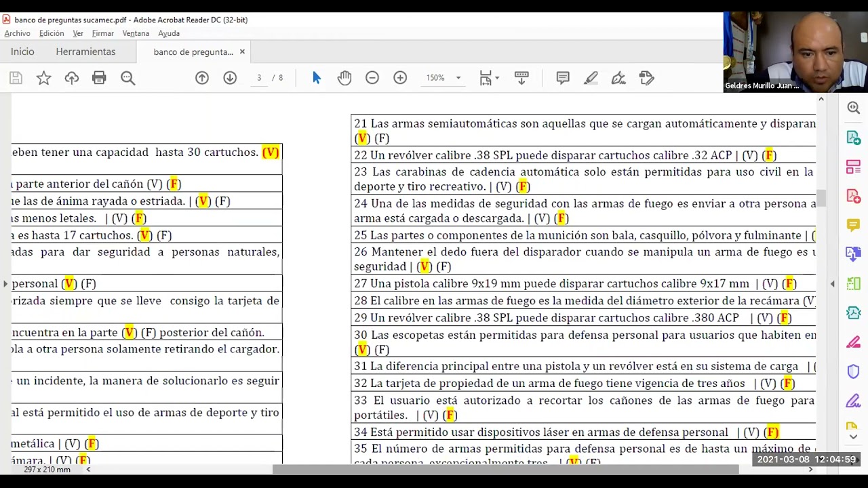Show more tools chevron in right panel
The width and height of the screenshot is (868, 488).
(x=853, y=436)
